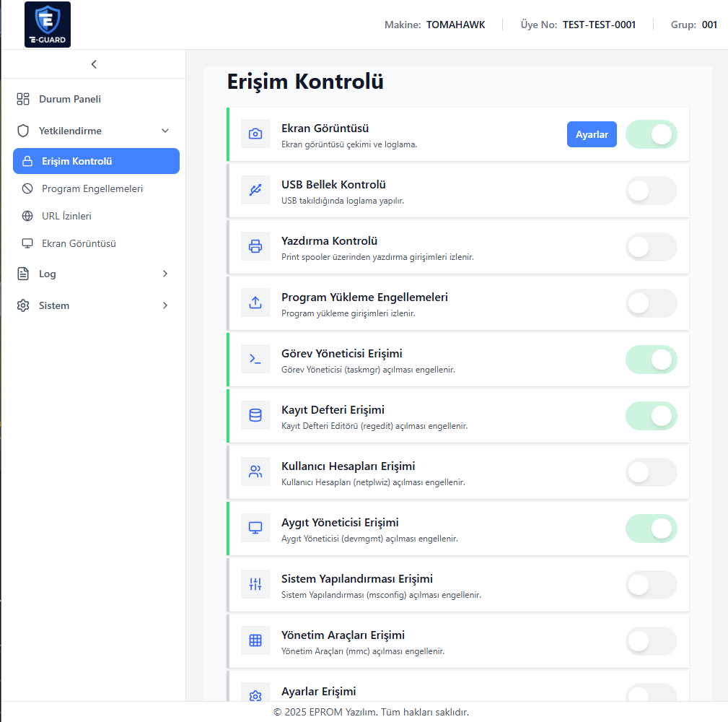Screen dimensions: 728x722
Task: Click the printer icon in Yazdırma Kontrolü
Action: click(x=255, y=247)
